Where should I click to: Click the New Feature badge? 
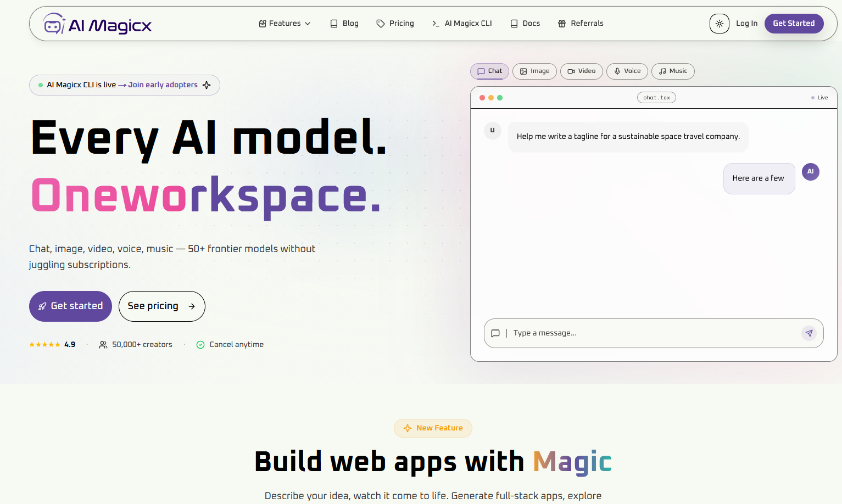pyautogui.click(x=433, y=428)
